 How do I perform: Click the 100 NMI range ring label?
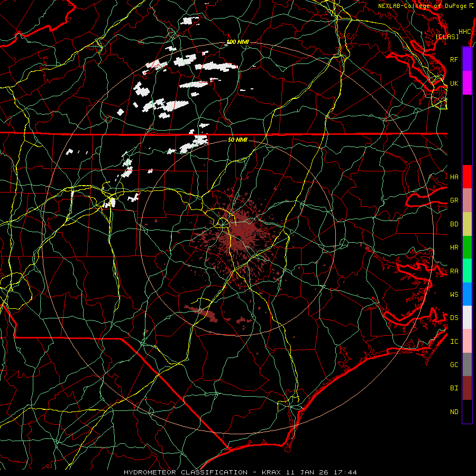[237, 42]
